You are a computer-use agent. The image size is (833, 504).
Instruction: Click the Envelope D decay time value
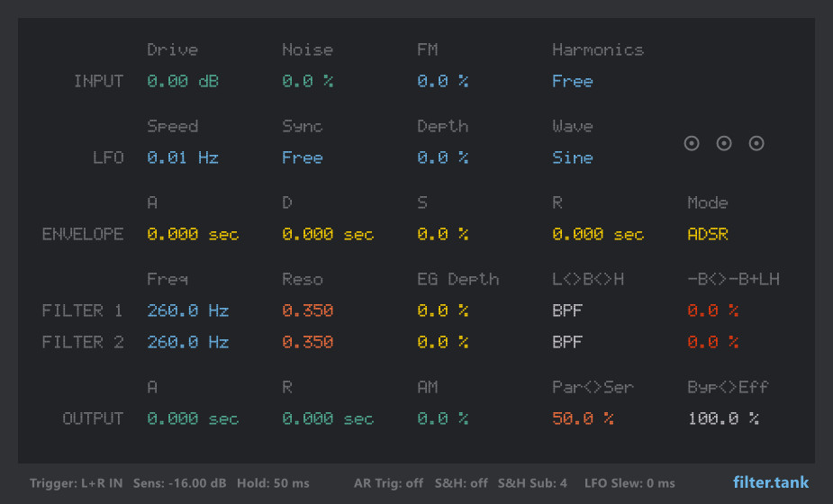click(x=328, y=234)
